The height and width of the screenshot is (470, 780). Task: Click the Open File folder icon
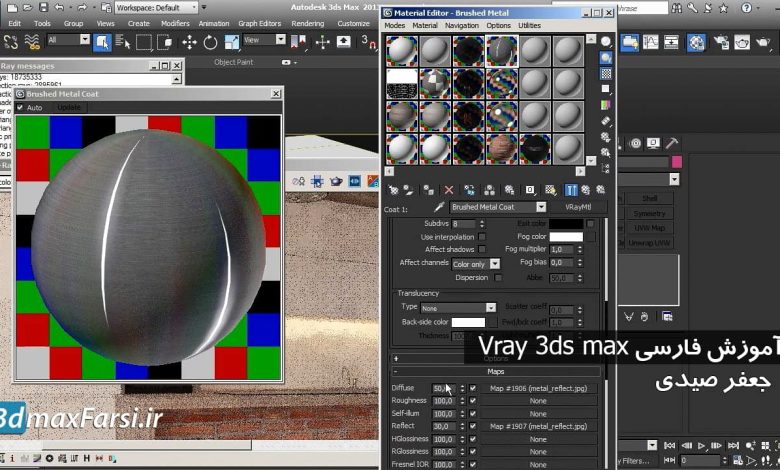(27, 7)
